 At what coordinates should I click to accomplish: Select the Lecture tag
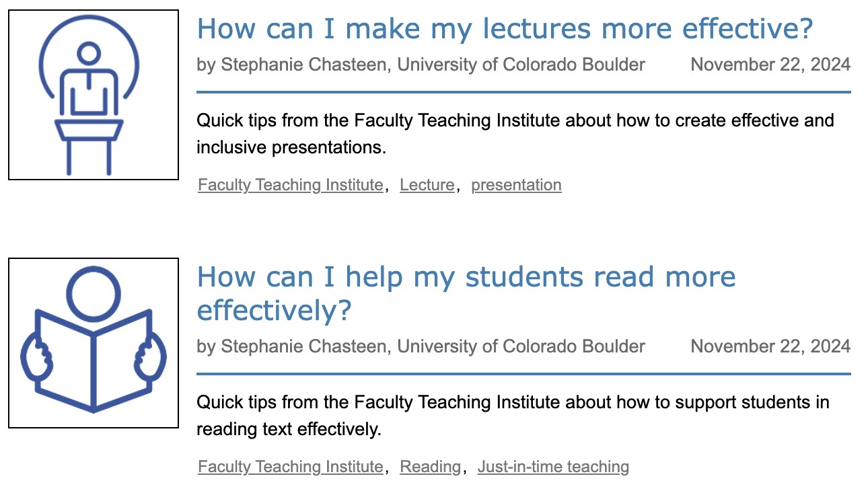pyautogui.click(x=427, y=185)
